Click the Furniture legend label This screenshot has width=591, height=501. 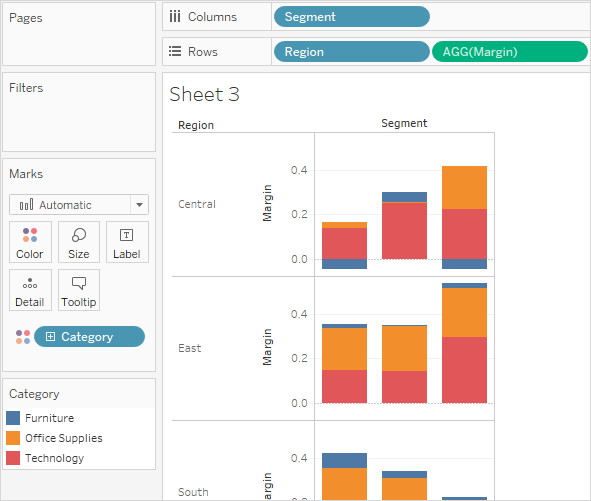50,418
